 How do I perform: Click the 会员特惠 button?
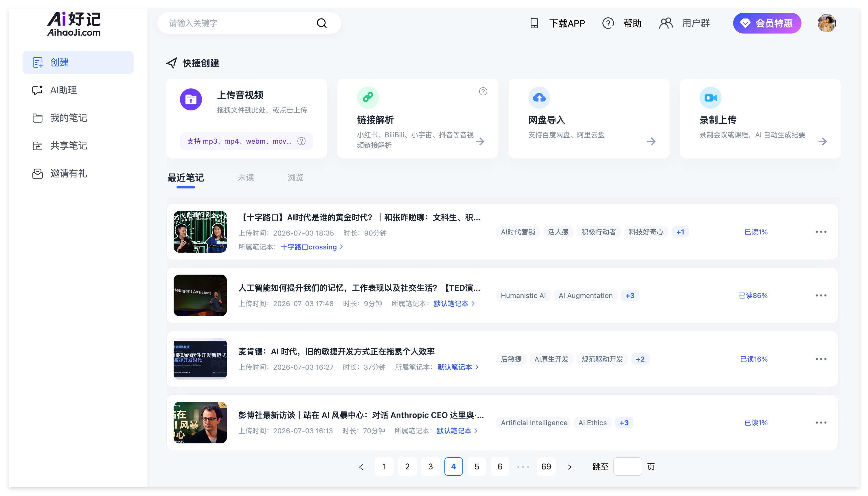coord(767,23)
